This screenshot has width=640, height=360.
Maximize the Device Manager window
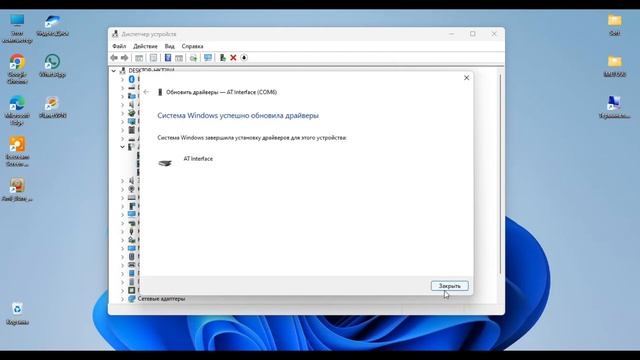(x=473, y=34)
